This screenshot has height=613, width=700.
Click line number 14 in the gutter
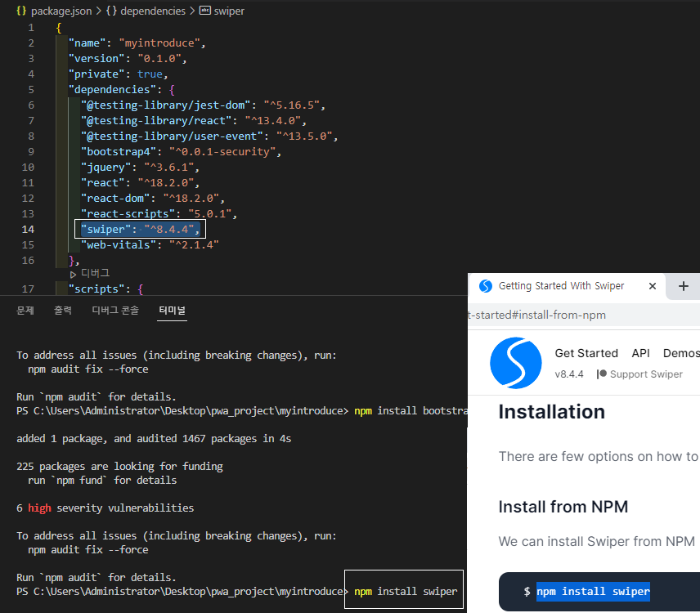28,230
